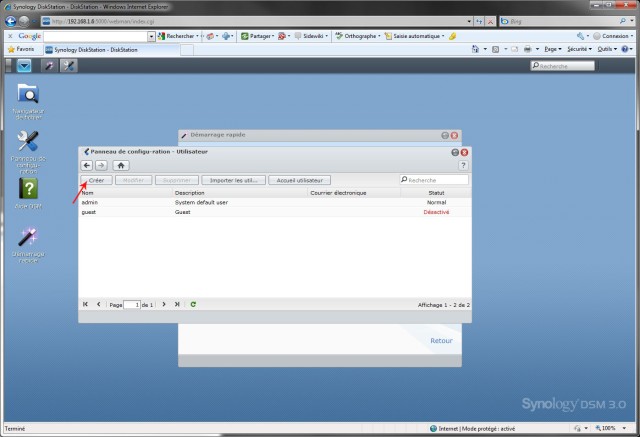Select the admin user row

pos(275,202)
